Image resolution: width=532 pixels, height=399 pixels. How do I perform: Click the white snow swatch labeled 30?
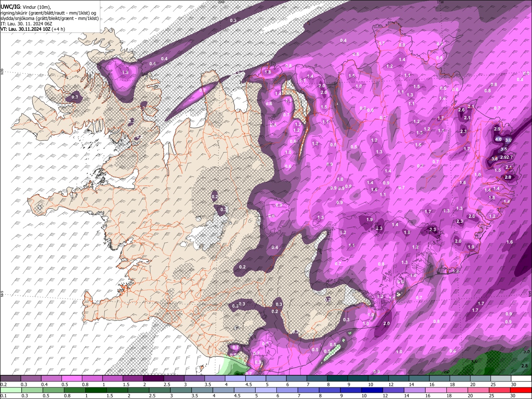pos(521,379)
